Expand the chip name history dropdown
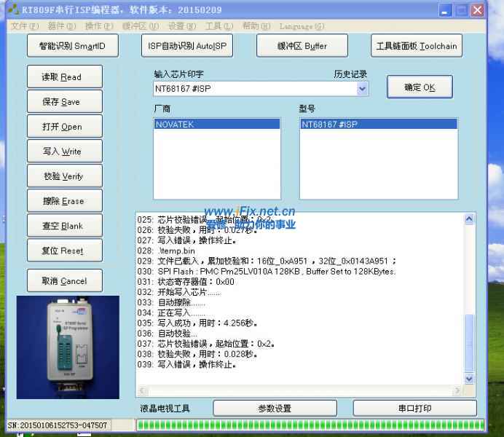This screenshot has height=437, width=504. click(362, 89)
